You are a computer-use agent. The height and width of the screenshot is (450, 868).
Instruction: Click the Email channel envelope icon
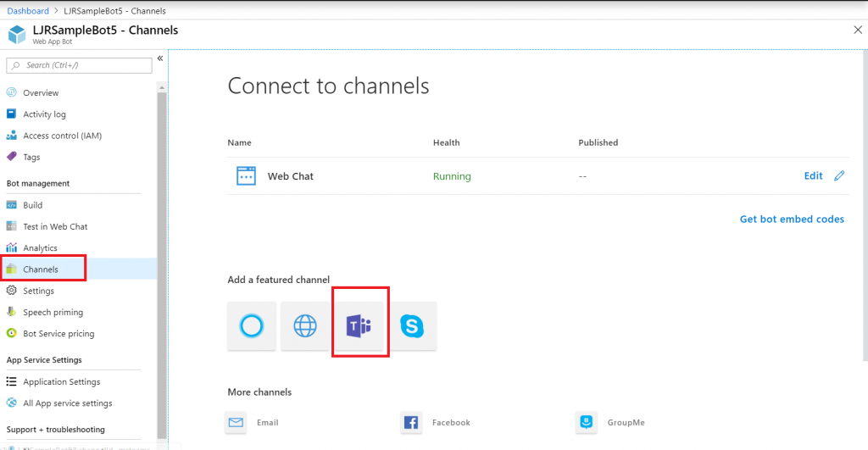[236, 422]
